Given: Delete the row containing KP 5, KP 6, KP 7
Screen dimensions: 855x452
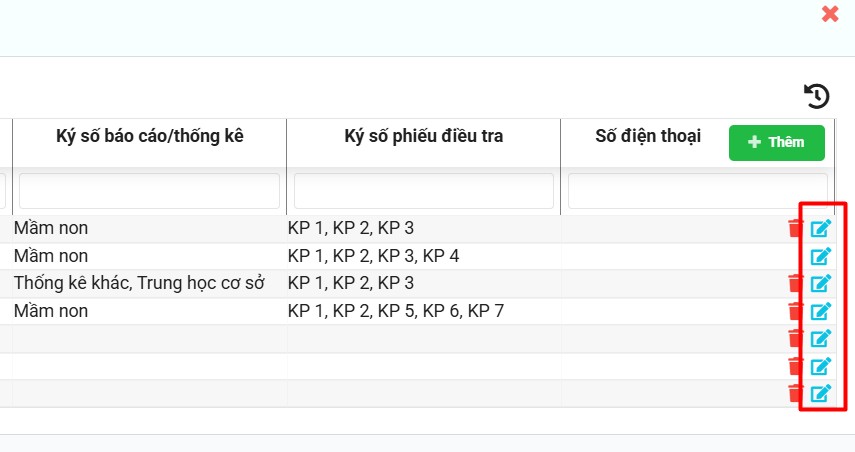Looking at the screenshot, I should [x=795, y=311].
